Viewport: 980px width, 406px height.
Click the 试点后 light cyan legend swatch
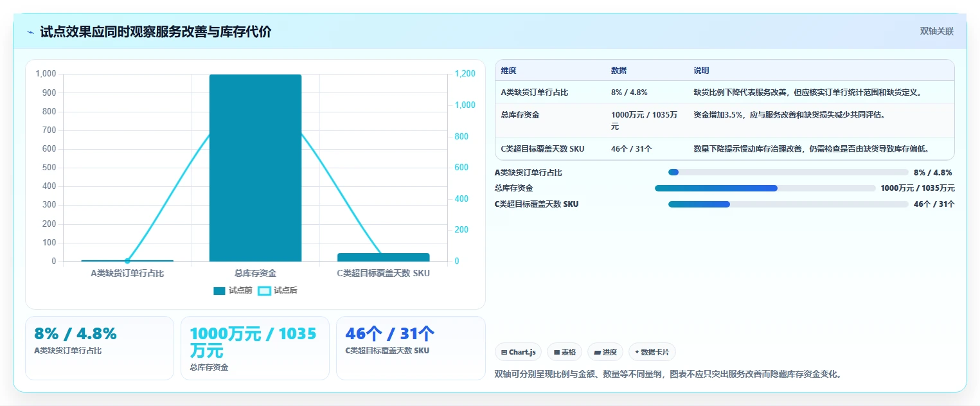click(264, 291)
